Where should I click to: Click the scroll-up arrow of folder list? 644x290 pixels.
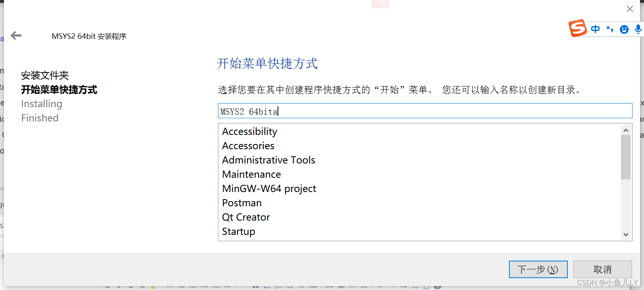pyautogui.click(x=626, y=130)
